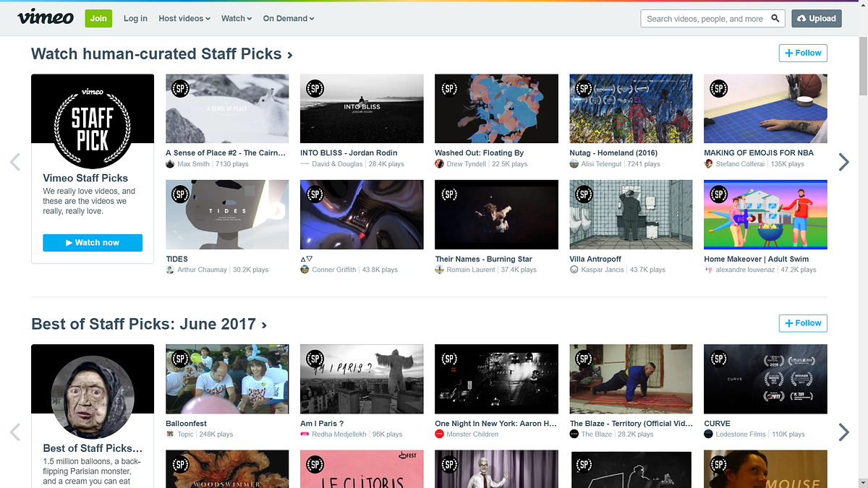Click the green Join button
This screenshot has width=868, height=488.
[x=98, y=19]
